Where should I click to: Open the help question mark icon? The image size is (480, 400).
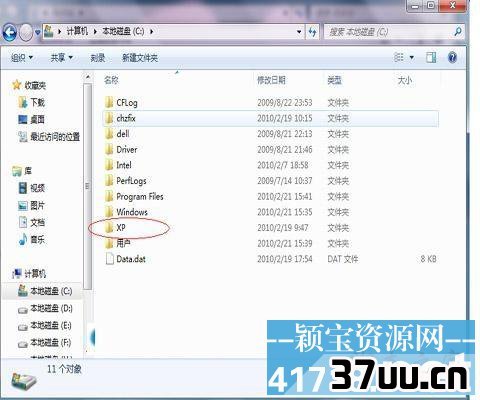452,57
